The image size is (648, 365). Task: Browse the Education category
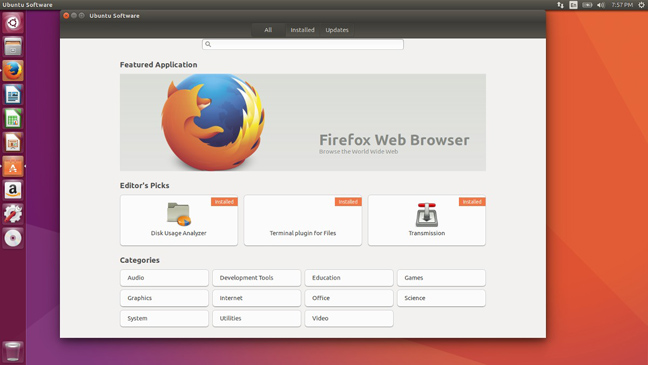coord(349,278)
